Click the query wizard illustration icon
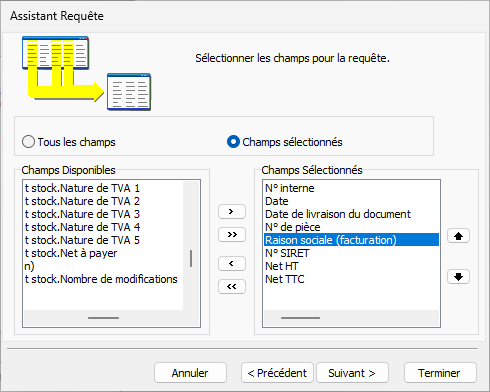Image resolution: width=490 pixels, height=392 pixels. [x=86, y=73]
